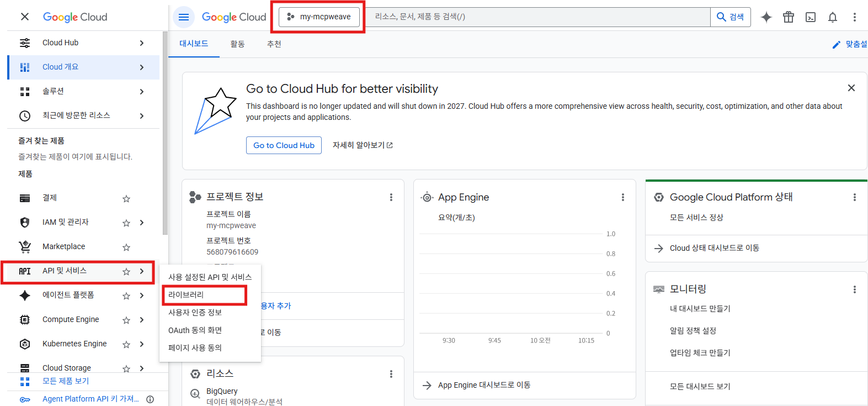This screenshot has width=868, height=406.
Task: Pin API 및 서비스 with its star
Action: tap(126, 271)
